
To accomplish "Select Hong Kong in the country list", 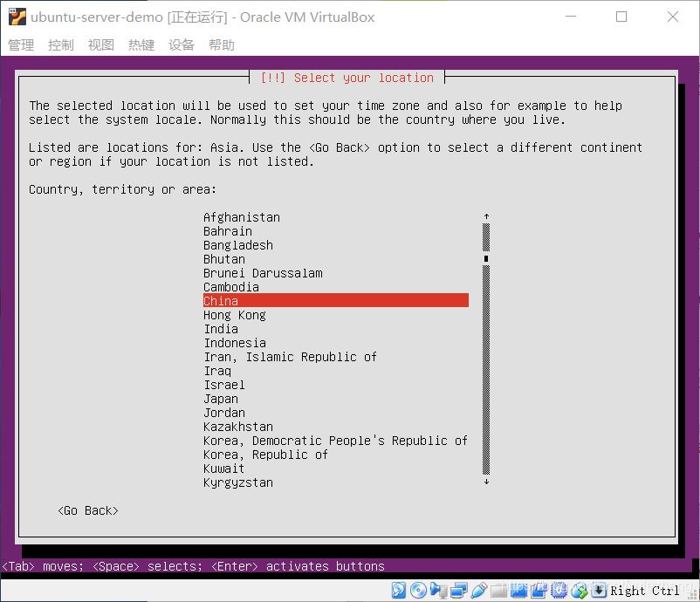I will (x=235, y=315).
